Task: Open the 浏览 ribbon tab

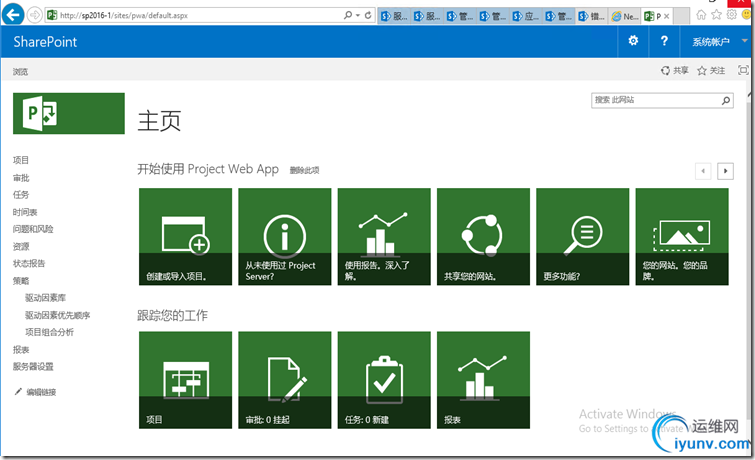Action: click(20, 72)
